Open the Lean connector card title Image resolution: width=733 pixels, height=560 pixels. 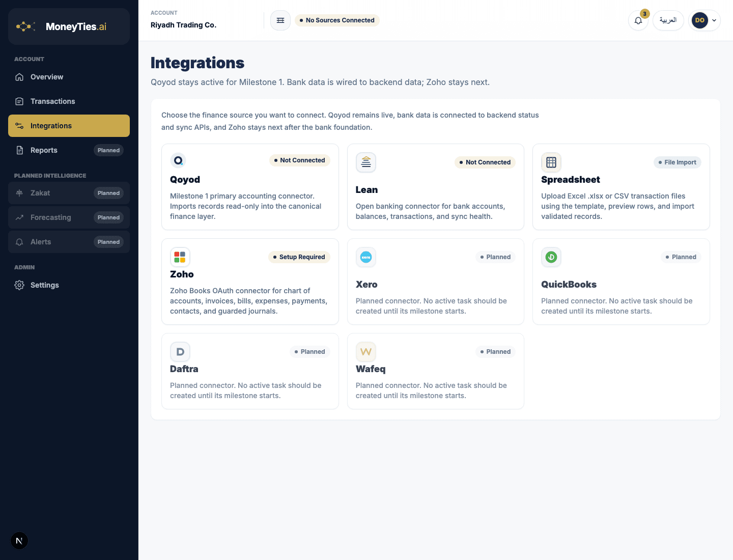pyautogui.click(x=366, y=190)
